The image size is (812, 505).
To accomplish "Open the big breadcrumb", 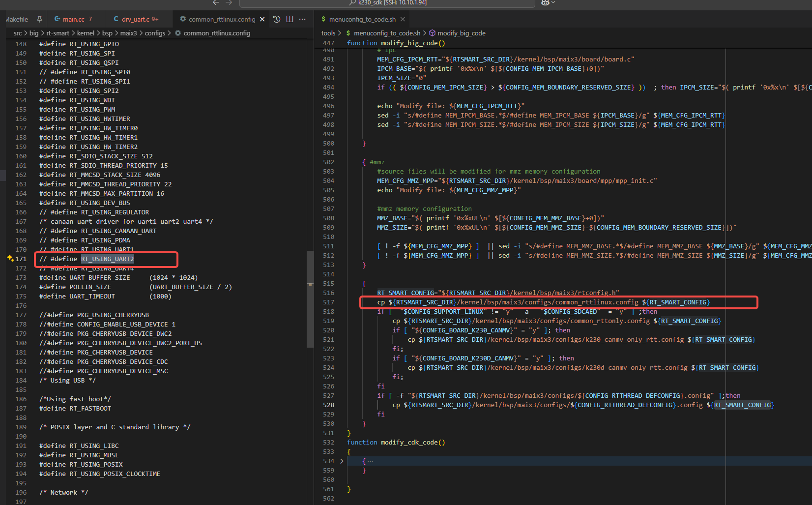I will tap(34, 33).
